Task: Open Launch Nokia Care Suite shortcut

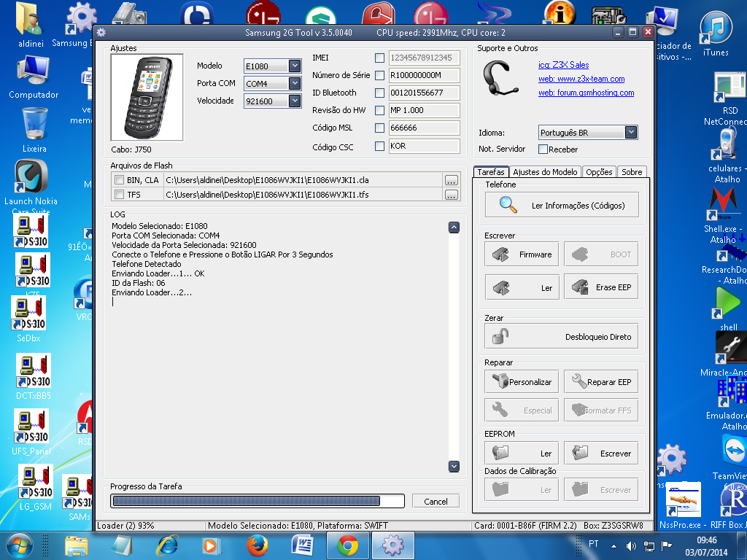Action: pos(31,187)
